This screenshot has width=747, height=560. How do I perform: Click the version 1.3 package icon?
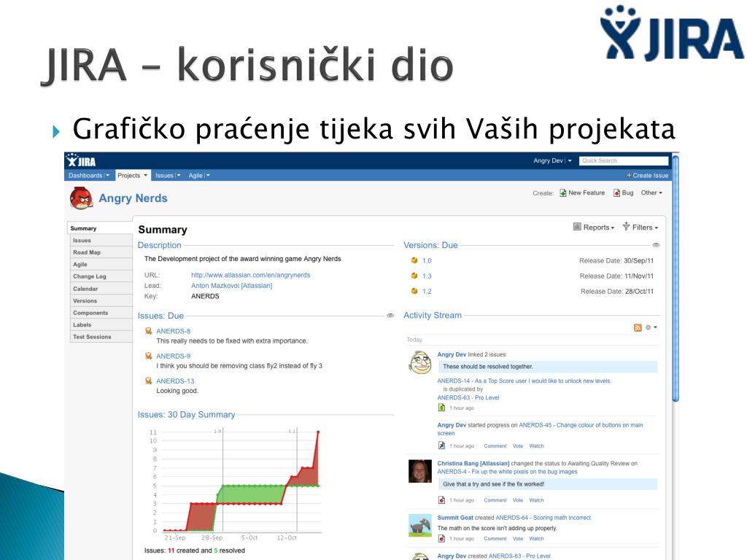click(414, 276)
